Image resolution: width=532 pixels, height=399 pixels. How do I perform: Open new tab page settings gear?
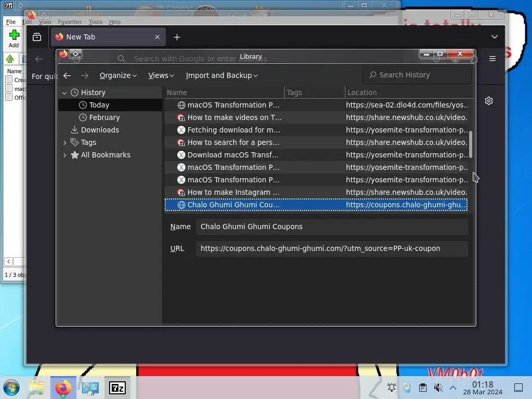(489, 101)
